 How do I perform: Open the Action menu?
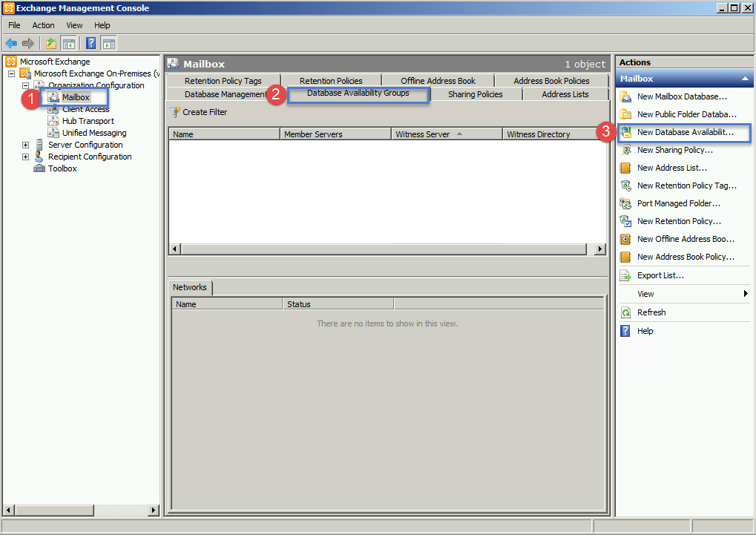43,25
